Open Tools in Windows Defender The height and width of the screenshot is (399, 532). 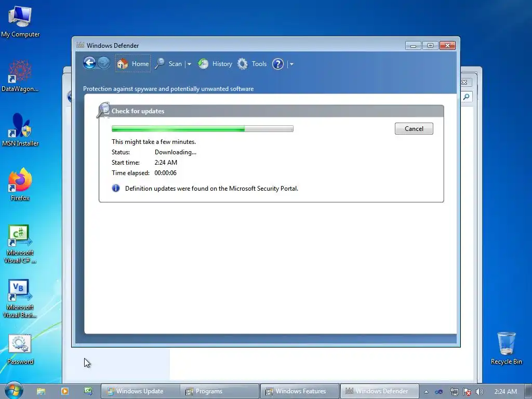click(x=252, y=63)
